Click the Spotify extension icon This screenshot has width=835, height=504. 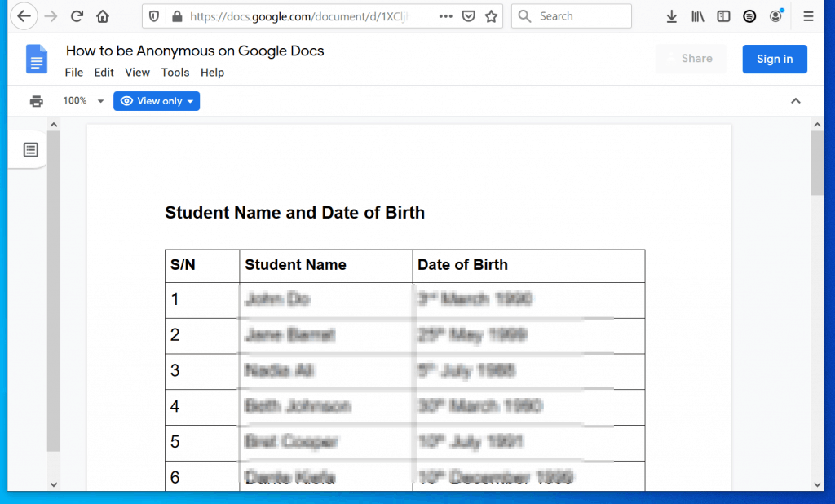(x=749, y=16)
